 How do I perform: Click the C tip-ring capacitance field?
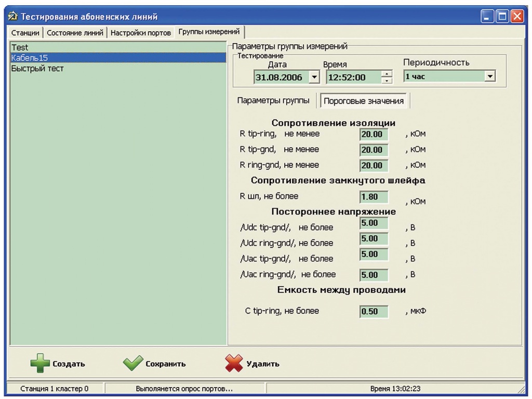pyautogui.click(x=374, y=312)
